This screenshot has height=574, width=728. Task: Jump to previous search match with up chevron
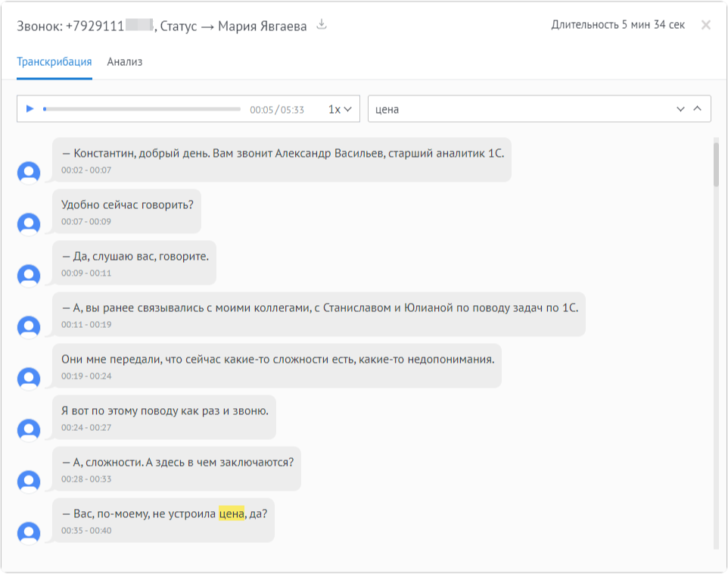click(x=697, y=108)
